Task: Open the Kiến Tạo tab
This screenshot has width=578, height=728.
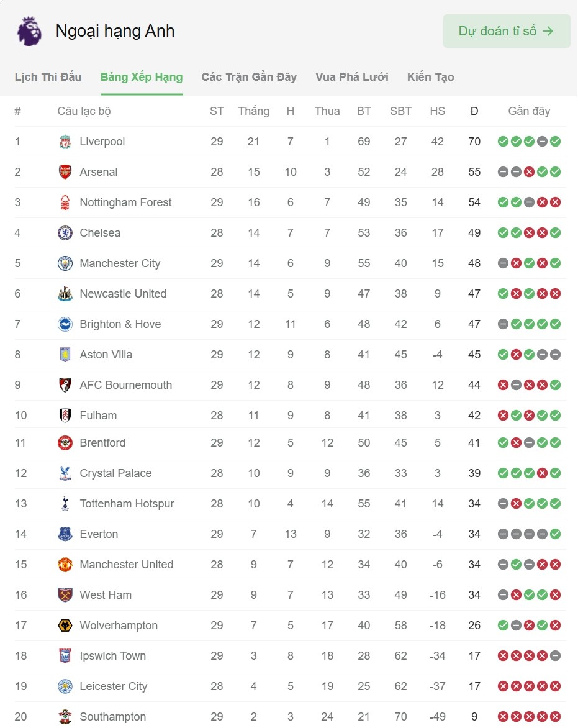Action: click(x=431, y=77)
